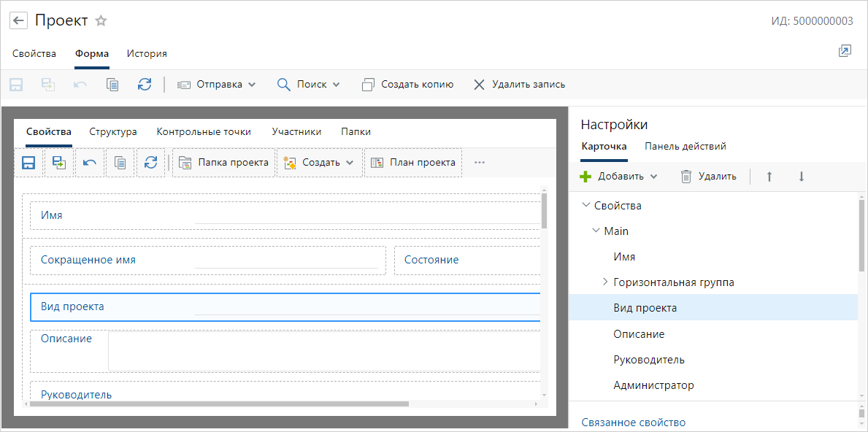
Task: Open the Отправка dropdown
Action: click(217, 85)
